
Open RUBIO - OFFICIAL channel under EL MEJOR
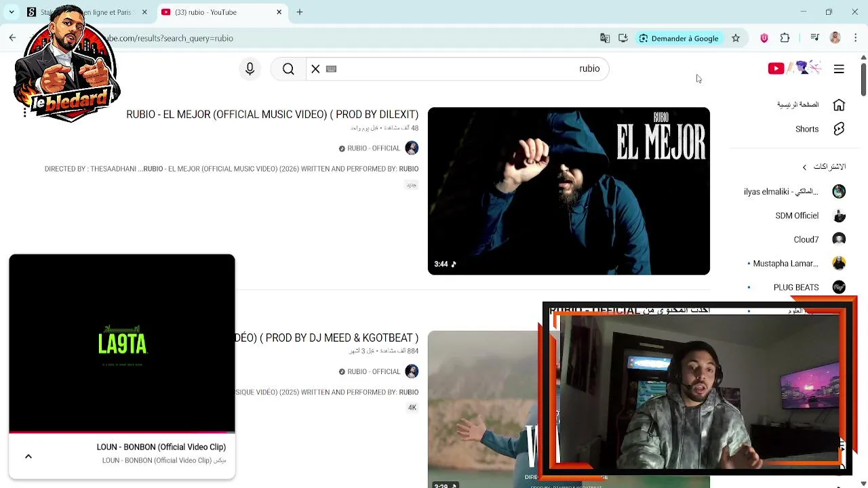pos(374,148)
